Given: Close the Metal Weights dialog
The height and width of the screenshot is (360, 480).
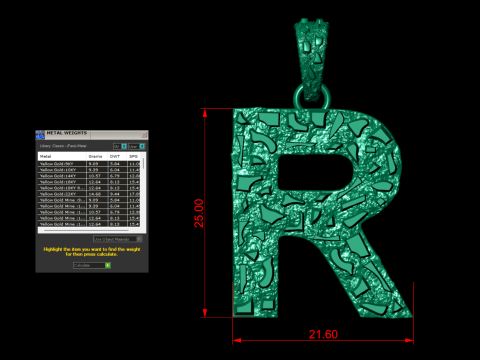Looking at the screenshot, I should [x=144, y=134].
